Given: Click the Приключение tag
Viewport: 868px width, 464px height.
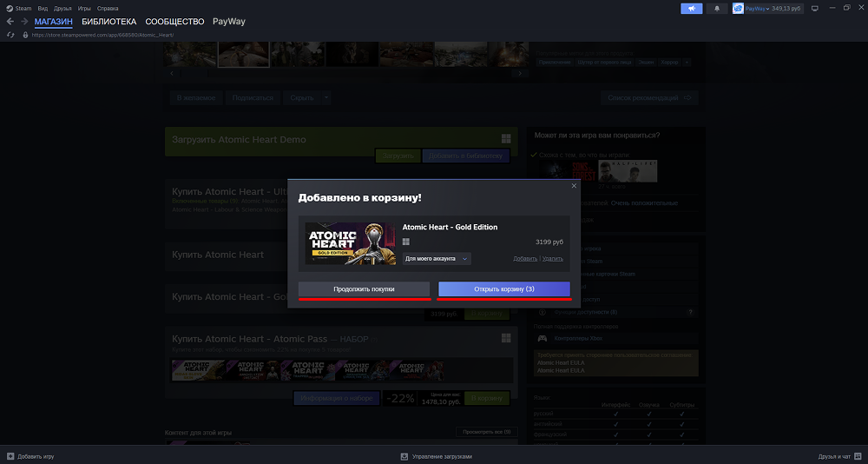Looking at the screenshot, I should [x=556, y=63].
